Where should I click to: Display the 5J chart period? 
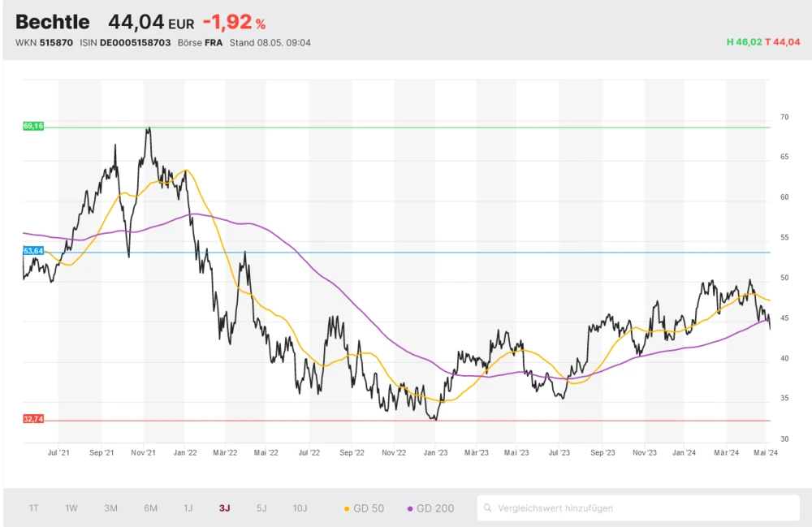click(x=261, y=508)
